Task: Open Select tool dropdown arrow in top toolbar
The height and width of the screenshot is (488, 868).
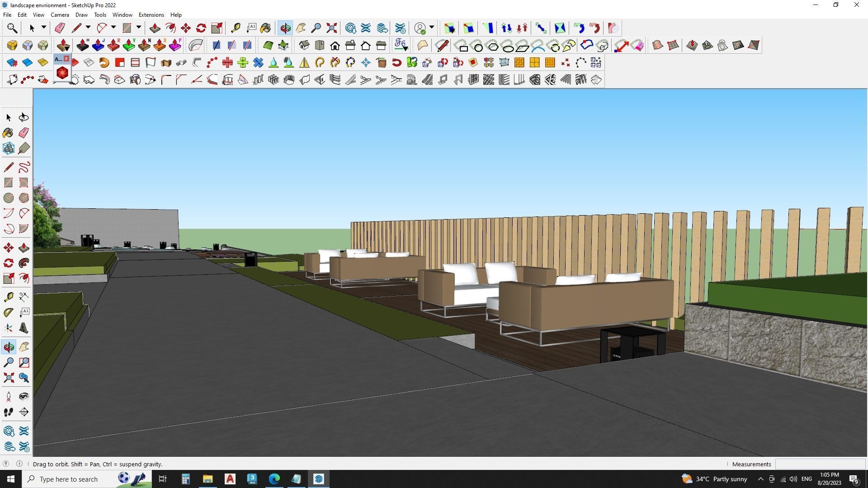Action: (x=44, y=28)
